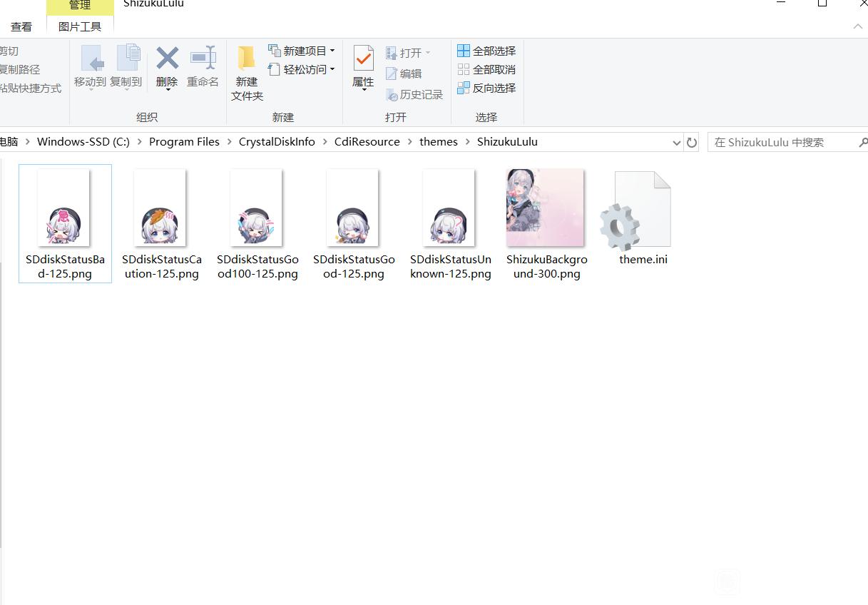Click the file name SDdiskStatusBad-125.png
Image resolution: width=868 pixels, height=605 pixels.
[65, 266]
